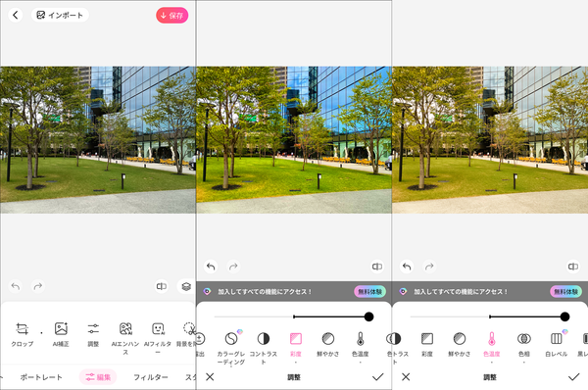Switch to the 編集 edit tab
The height and width of the screenshot is (390, 588).
tap(98, 377)
